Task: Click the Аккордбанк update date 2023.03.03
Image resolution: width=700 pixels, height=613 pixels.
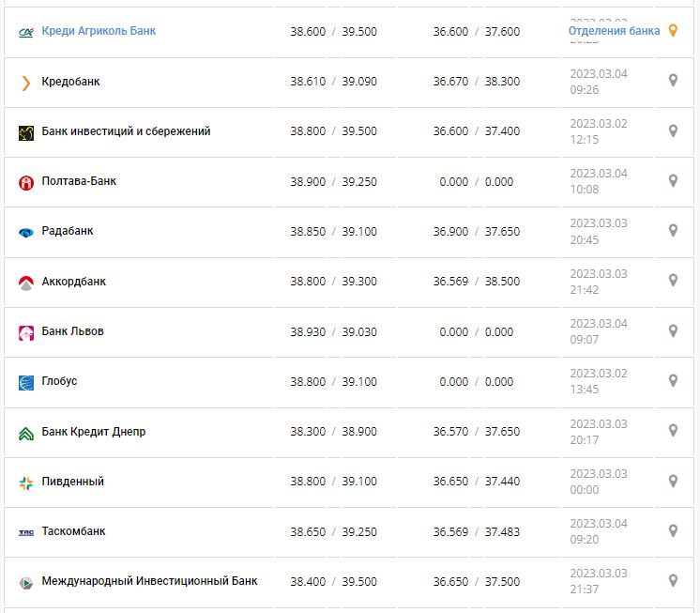Action: pos(599,273)
